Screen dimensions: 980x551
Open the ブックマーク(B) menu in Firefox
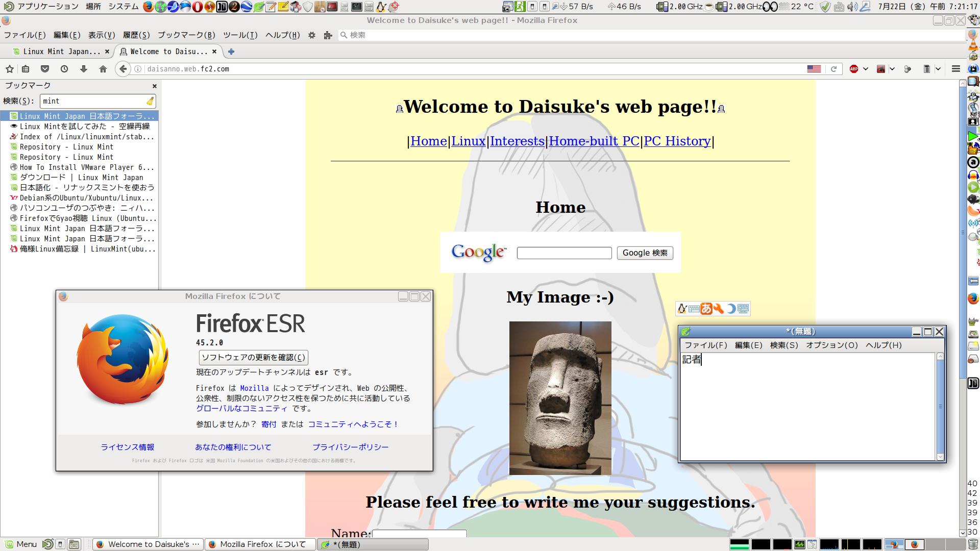tap(186, 35)
